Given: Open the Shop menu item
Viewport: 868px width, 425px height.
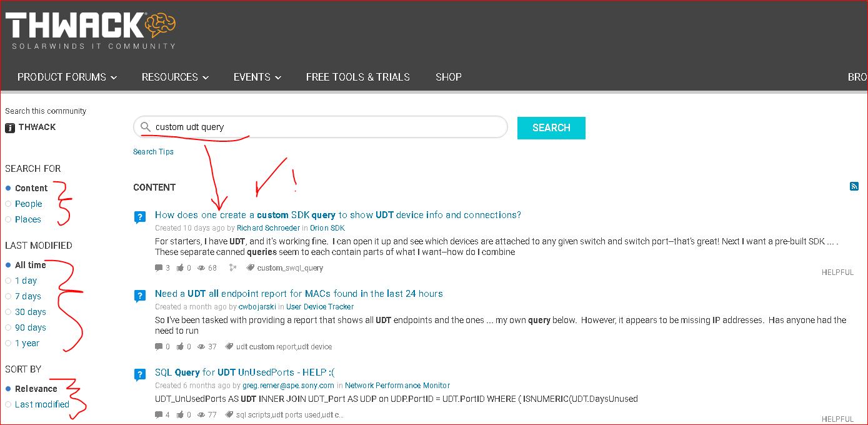Looking at the screenshot, I should click(449, 77).
